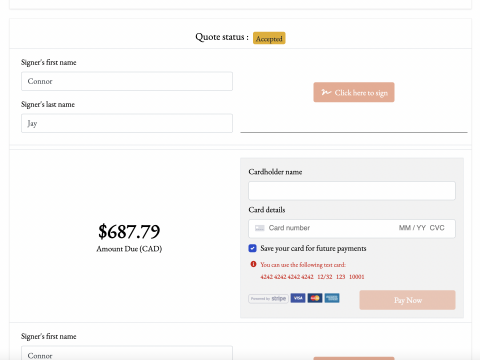The height and width of the screenshot is (360, 480).
Task: Click the signature scribble icon
Action: coord(326,92)
